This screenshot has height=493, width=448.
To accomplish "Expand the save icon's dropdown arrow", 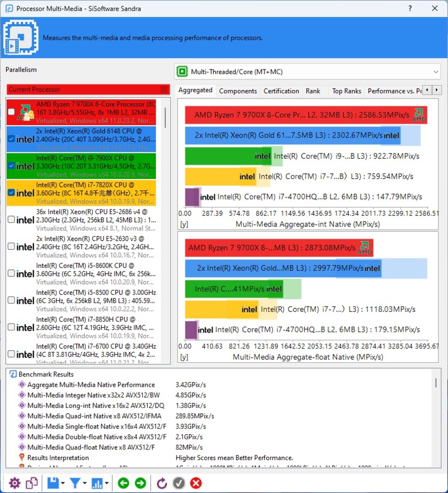I will (63, 483).
